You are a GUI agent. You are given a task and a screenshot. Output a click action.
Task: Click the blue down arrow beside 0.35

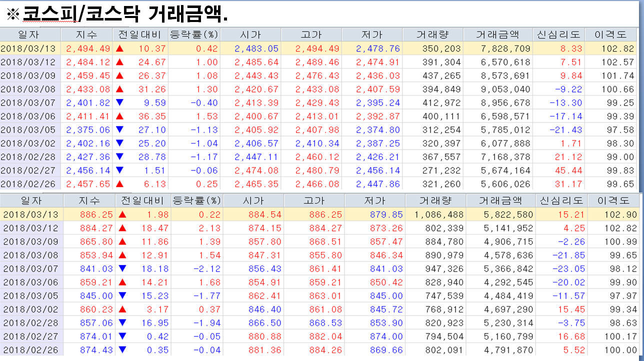pyautogui.click(x=122, y=350)
